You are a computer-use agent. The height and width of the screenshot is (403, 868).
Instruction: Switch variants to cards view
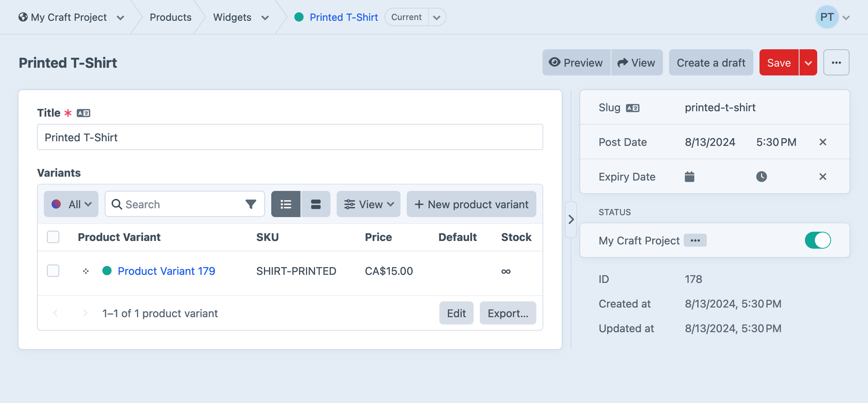[x=315, y=204]
